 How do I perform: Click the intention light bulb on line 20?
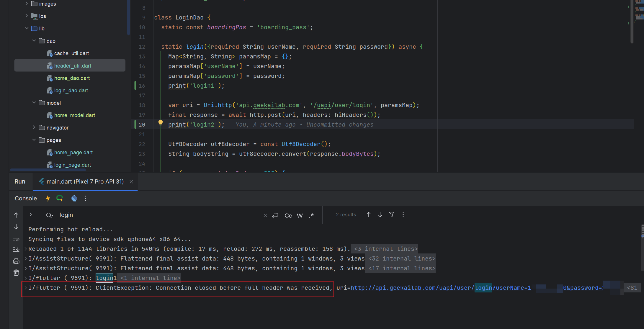click(x=160, y=123)
